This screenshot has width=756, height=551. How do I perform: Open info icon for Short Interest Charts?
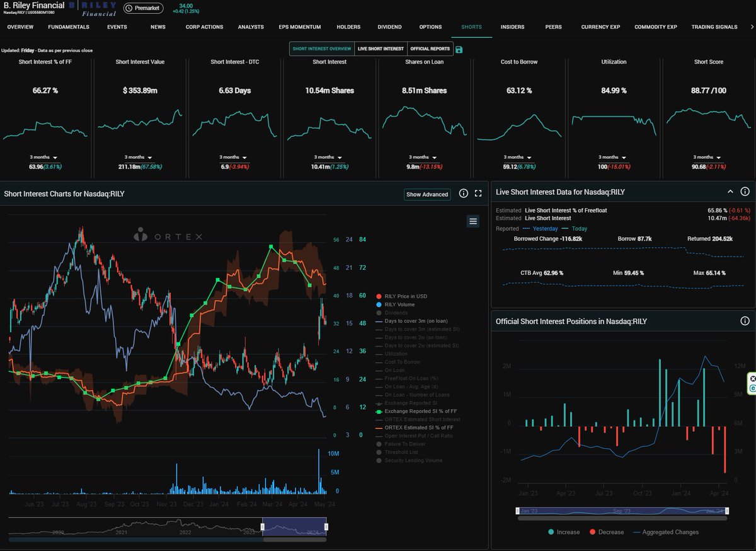(x=464, y=194)
